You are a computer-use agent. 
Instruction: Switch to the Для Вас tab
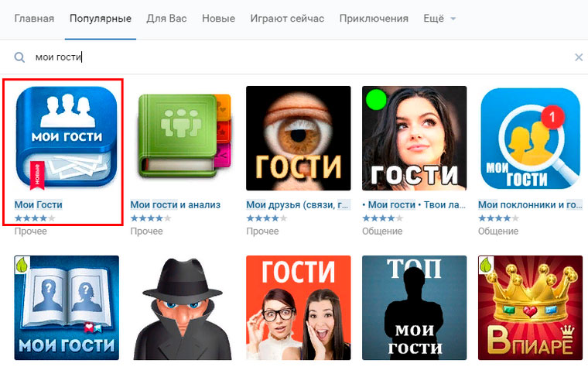click(x=166, y=19)
